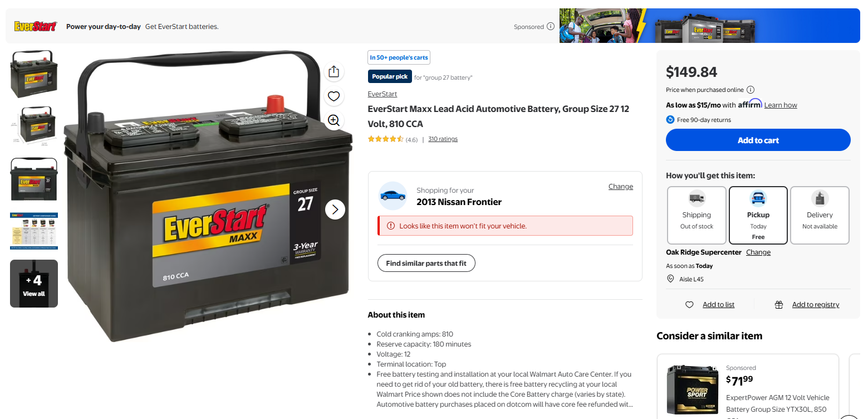
Task: Change the 2013 Nissan Frontier vehicle
Action: (x=620, y=187)
